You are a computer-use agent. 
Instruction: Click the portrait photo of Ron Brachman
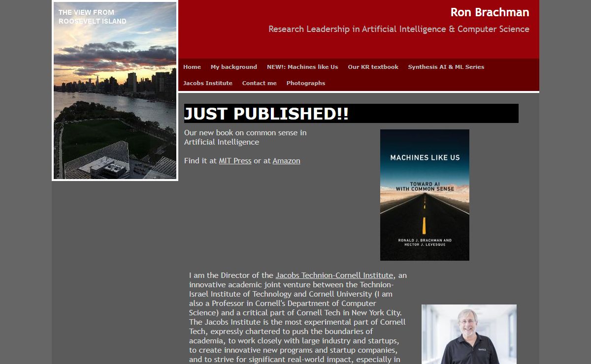(469, 334)
